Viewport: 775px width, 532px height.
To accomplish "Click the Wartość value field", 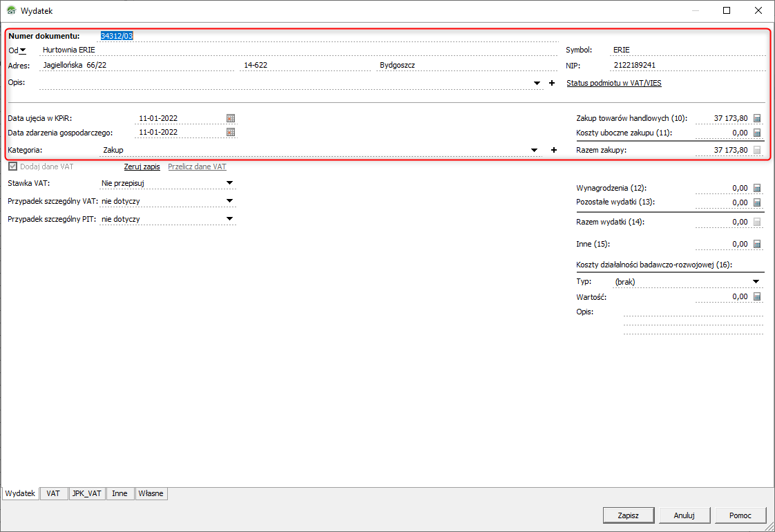I will [723, 296].
